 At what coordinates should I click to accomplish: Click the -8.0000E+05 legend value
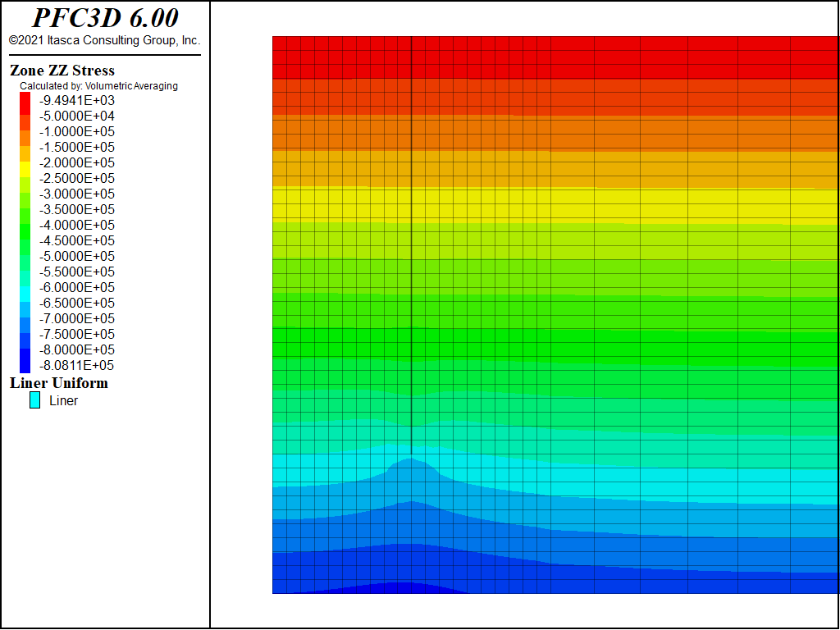click(x=76, y=349)
